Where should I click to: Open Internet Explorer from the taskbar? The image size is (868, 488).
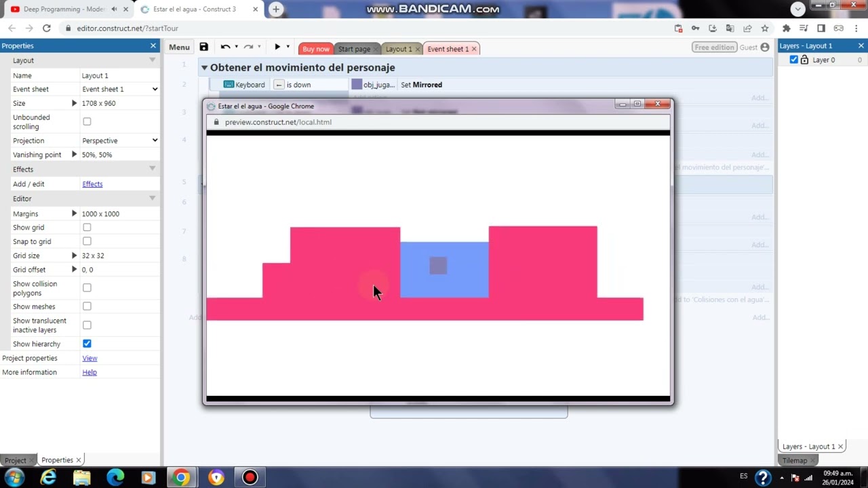[48, 478]
